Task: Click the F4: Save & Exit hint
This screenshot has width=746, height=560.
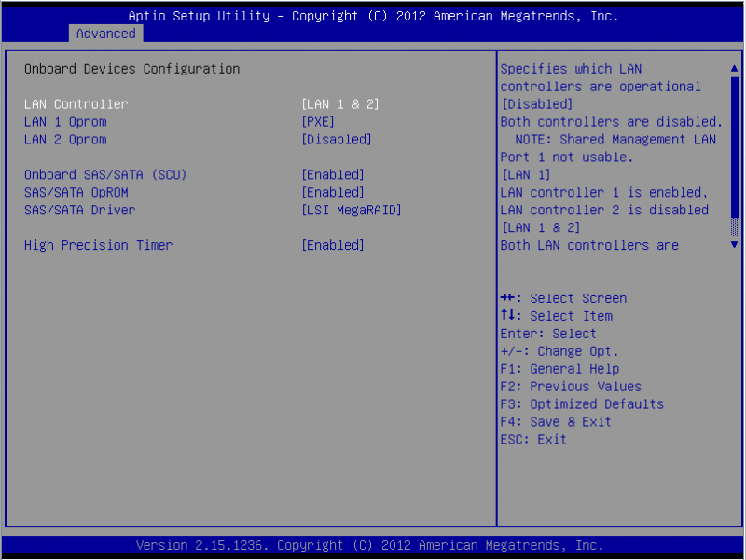Action: (x=556, y=422)
